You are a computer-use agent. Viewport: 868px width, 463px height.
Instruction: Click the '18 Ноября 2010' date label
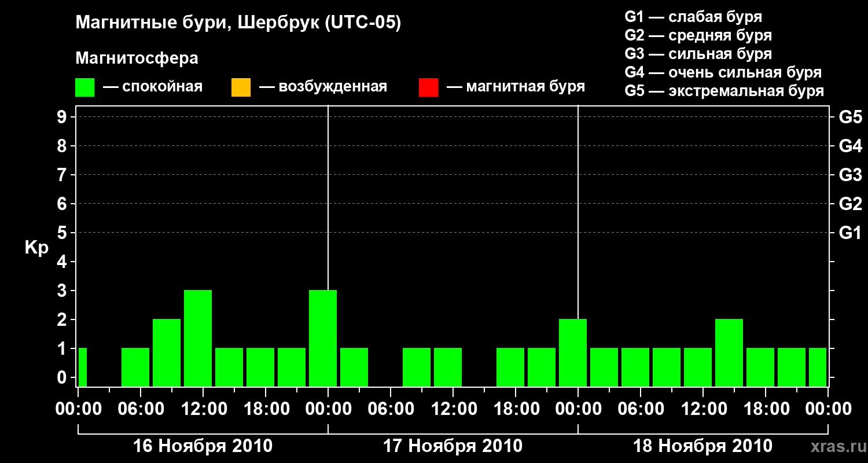pyautogui.click(x=703, y=446)
